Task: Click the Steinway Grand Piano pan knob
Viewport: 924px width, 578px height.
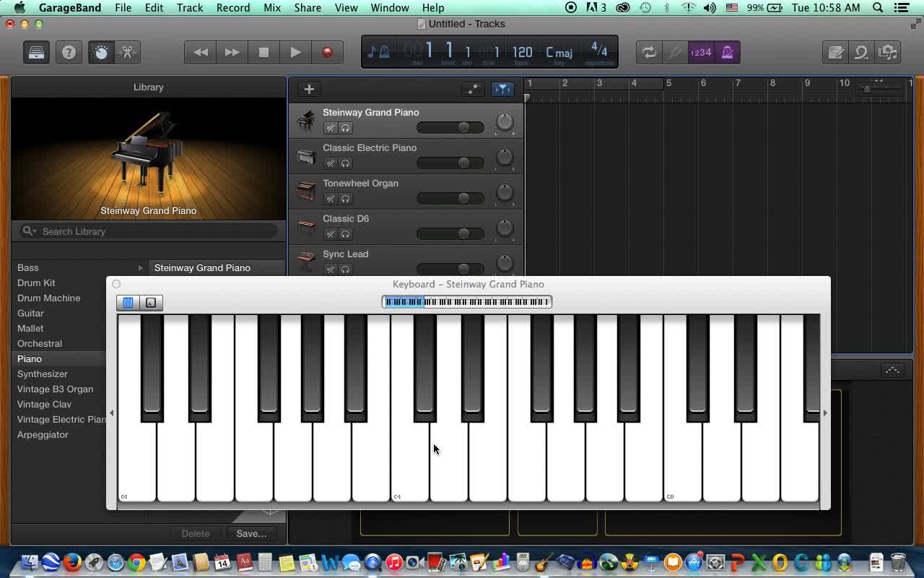Action: (x=505, y=121)
